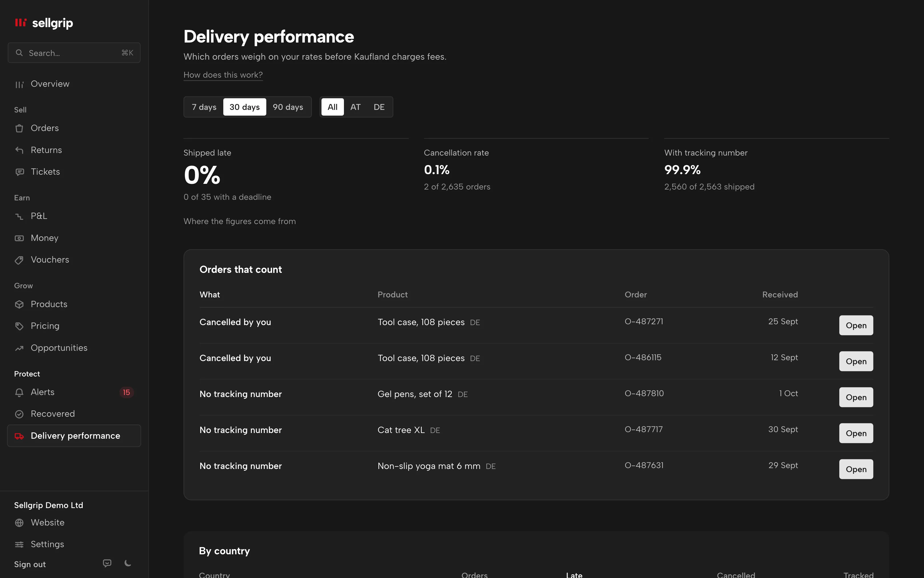Click the Settings sliders icon
Image resolution: width=924 pixels, height=578 pixels.
pos(19,544)
